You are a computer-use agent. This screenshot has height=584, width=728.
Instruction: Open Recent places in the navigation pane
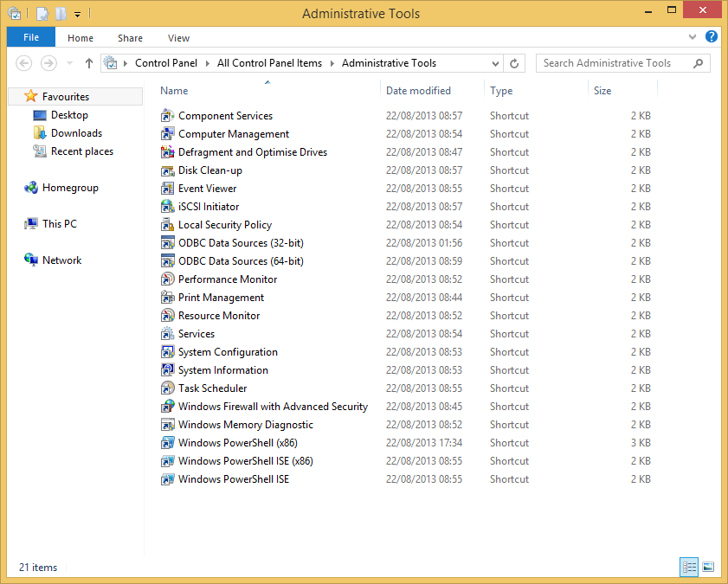pyautogui.click(x=81, y=151)
